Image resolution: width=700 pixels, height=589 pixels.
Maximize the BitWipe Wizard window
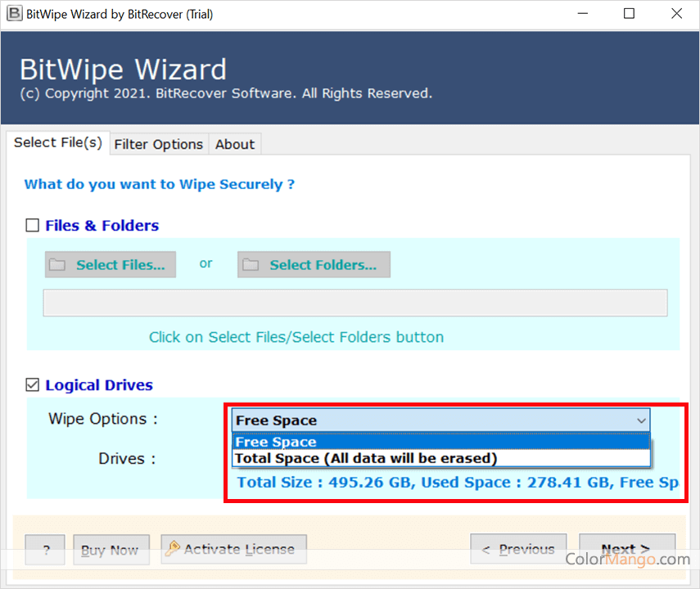point(629,13)
